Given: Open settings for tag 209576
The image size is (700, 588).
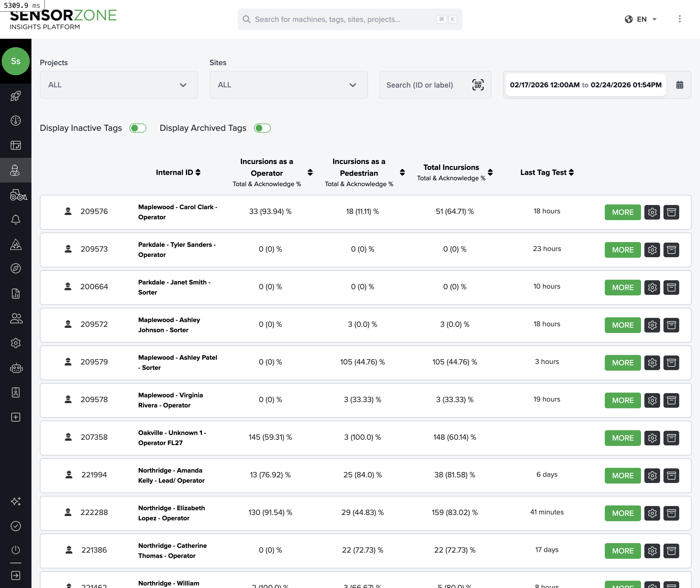Looking at the screenshot, I should 652,212.
